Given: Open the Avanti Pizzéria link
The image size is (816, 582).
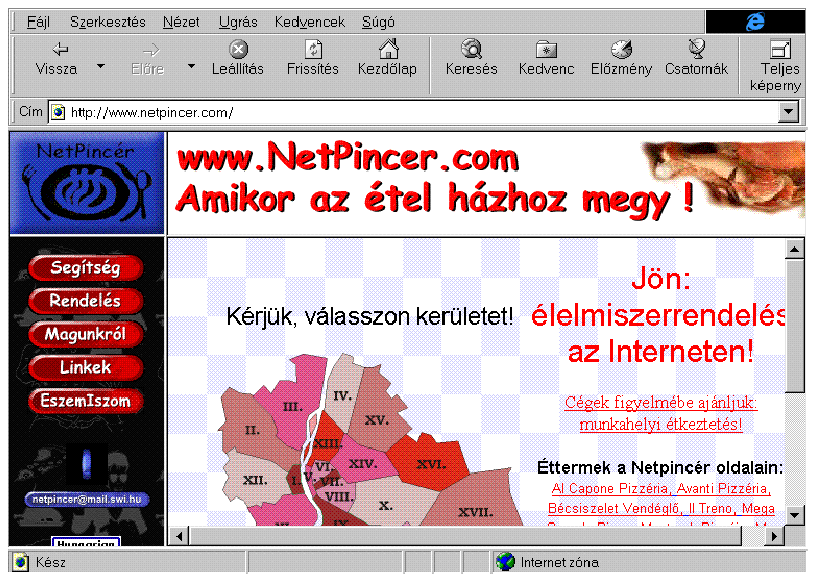Looking at the screenshot, I should click(723, 488).
